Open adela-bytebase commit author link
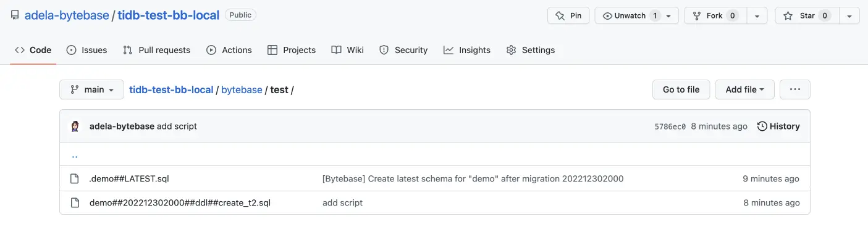 [x=122, y=126]
